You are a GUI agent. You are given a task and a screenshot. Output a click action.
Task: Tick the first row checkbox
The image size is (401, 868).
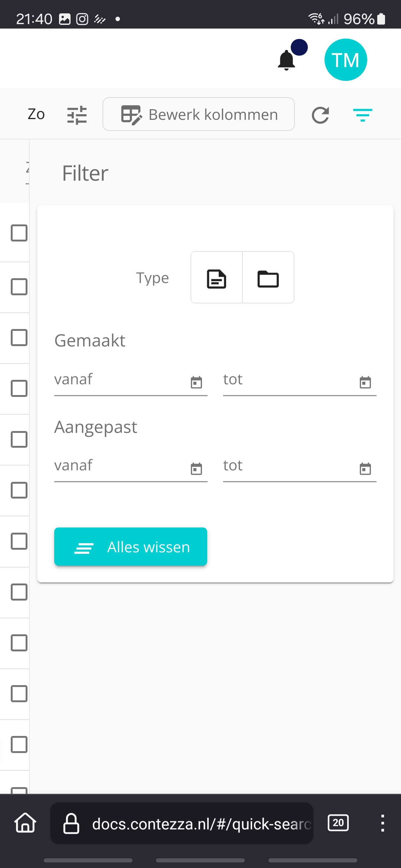[19, 233]
